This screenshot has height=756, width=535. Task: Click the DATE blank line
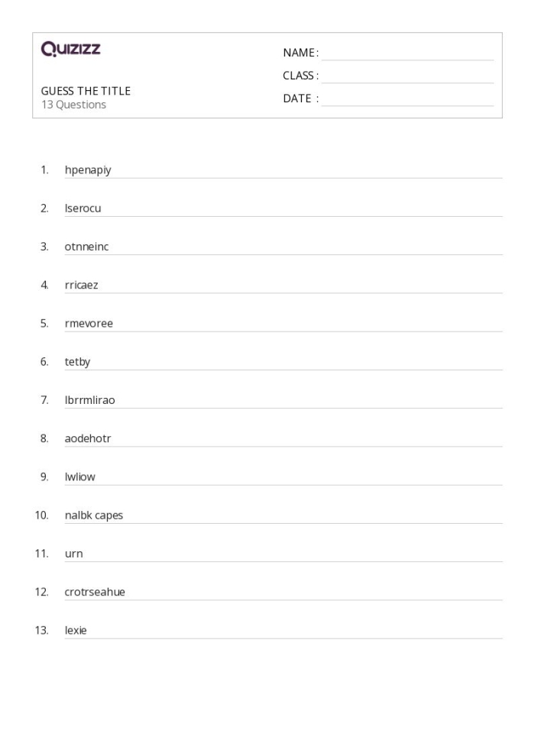click(x=407, y=105)
